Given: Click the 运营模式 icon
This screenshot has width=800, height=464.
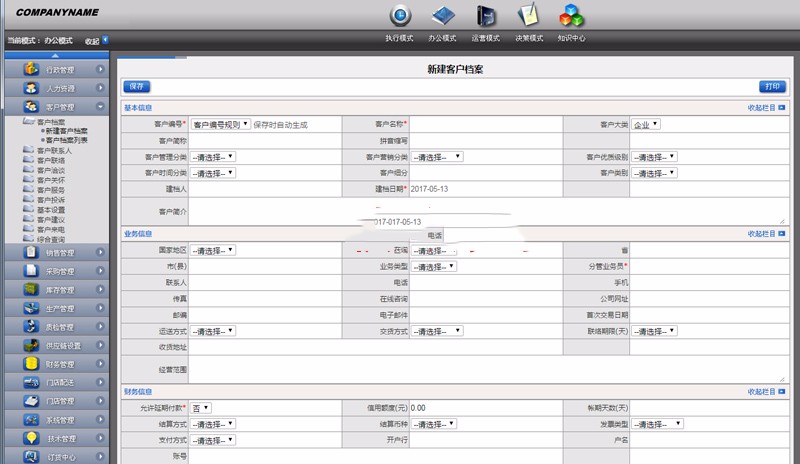Looking at the screenshot, I should (x=486, y=16).
